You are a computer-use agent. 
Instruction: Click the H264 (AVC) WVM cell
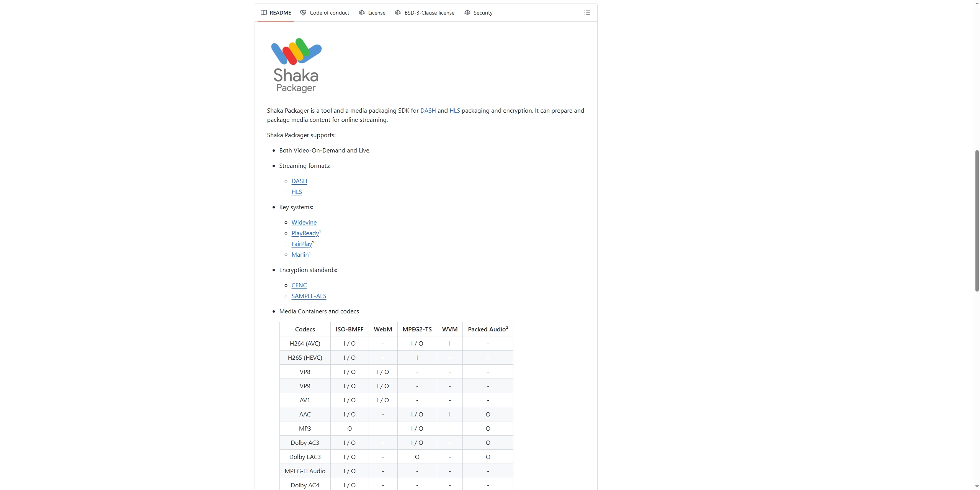pyautogui.click(x=449, y=344)
